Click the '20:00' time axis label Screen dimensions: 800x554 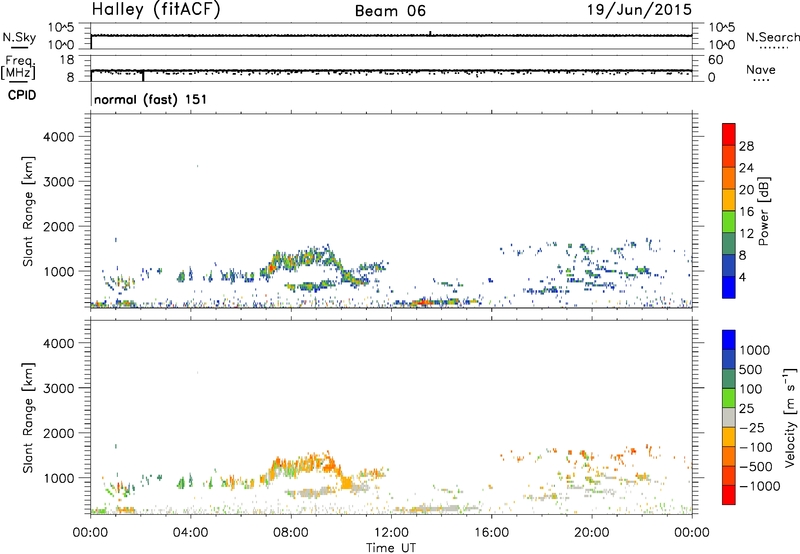(x=591, y=533)
